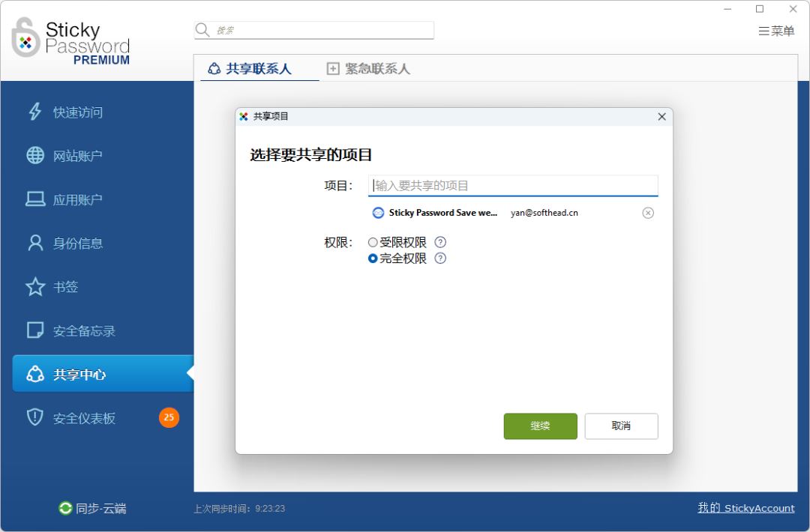
Task: Click the lightning bolt Quick Access icon
Action: [x=35, y=112]
